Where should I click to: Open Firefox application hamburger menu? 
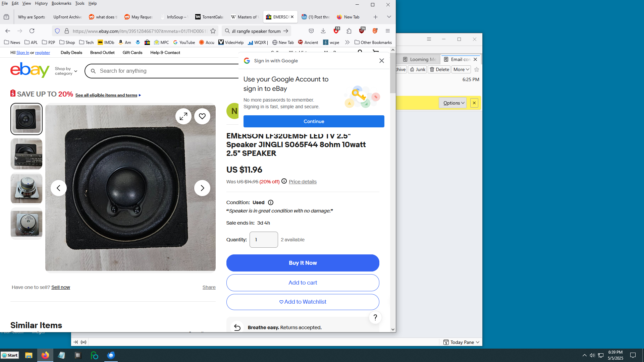pos(388,31)
